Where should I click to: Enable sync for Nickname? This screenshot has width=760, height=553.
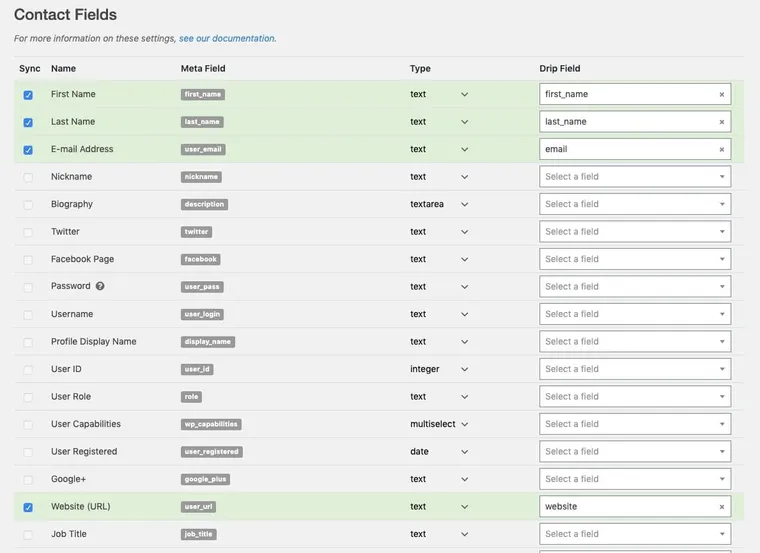tap(28, 177)
